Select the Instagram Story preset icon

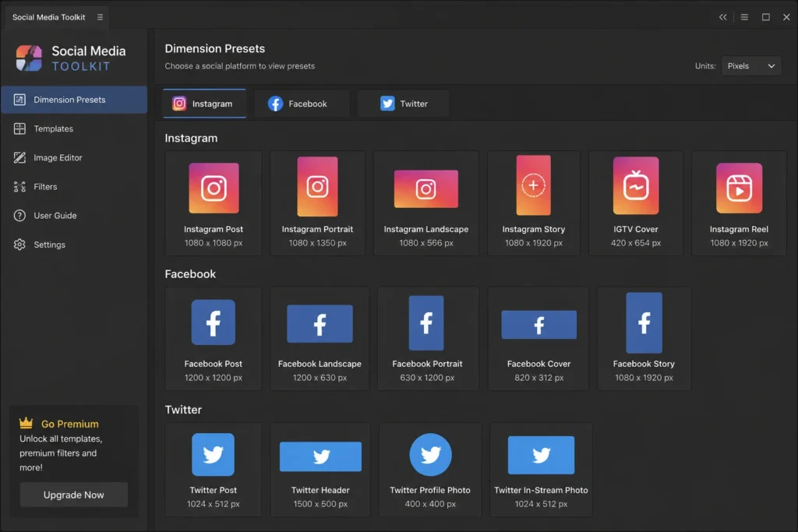(533, 185)
